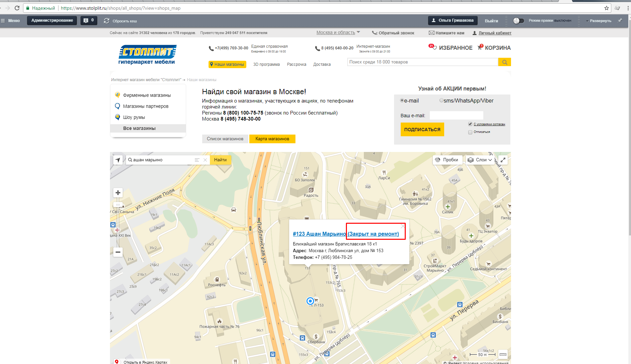Screen dimensions: 631x364
Task: Click the yellow search magnifier button
Action: coord(505,62)
